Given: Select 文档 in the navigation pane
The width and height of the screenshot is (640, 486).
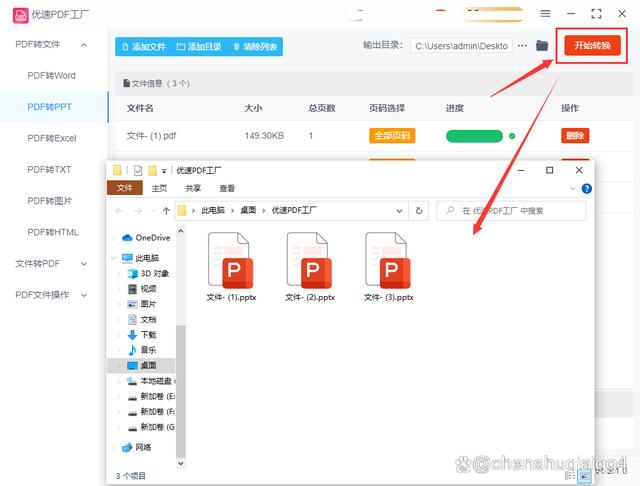Looking at the screenshot, I should (142, 320).
